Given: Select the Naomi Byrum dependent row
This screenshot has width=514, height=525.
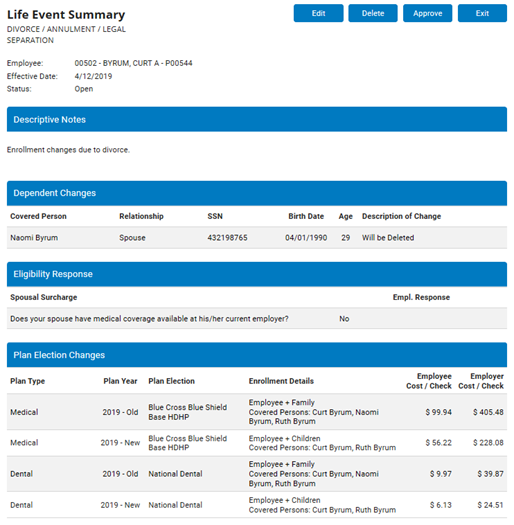Looking at the screenshot, I should [x=257, y=238].
